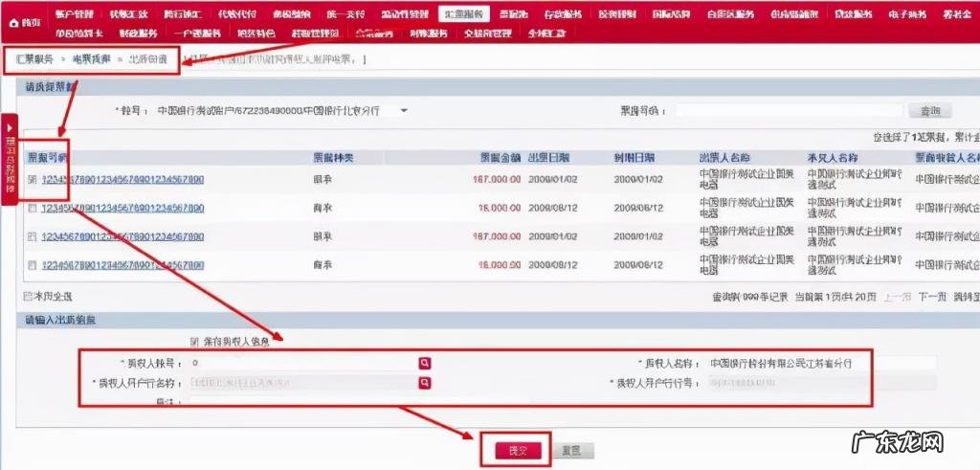Click the 查询 search button
This screenshot has height=470, width=980.
point(930,111)
